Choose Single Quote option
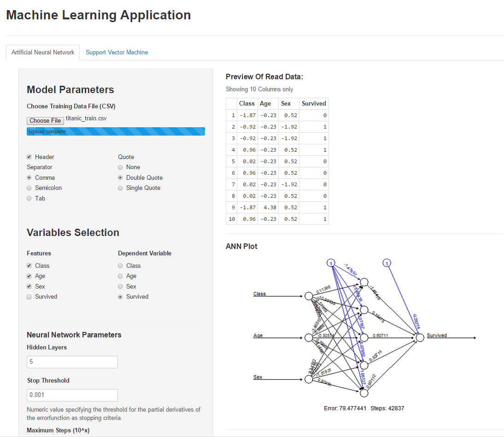 [120, 188]
